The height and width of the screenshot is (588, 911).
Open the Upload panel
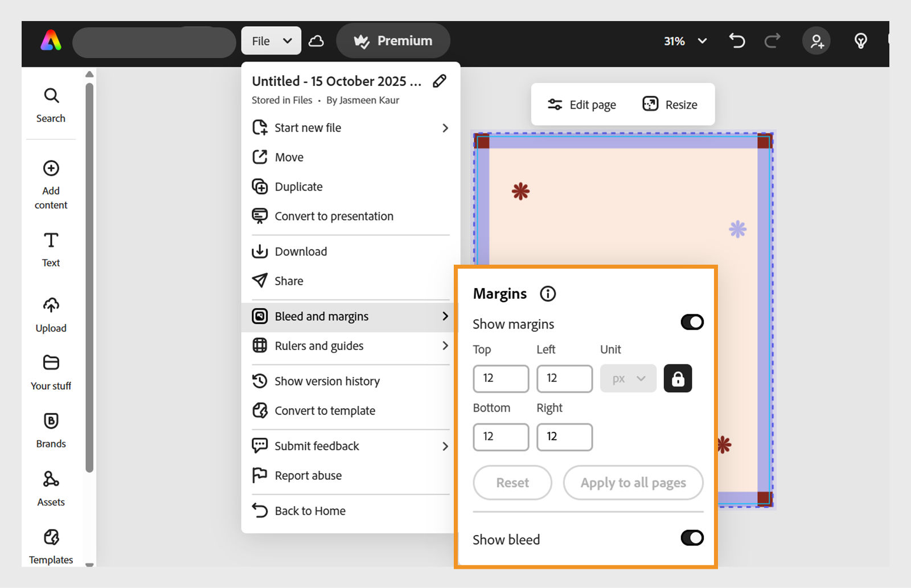click(x=51, y=314)
